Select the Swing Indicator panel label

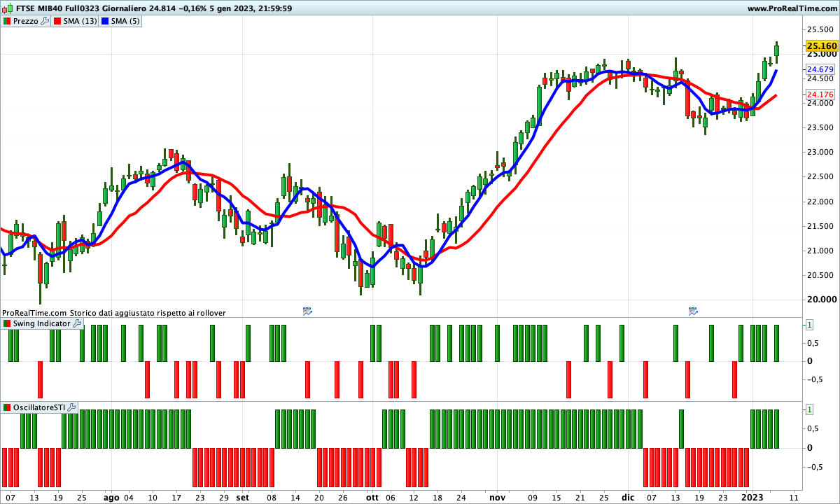click(42, 323)
